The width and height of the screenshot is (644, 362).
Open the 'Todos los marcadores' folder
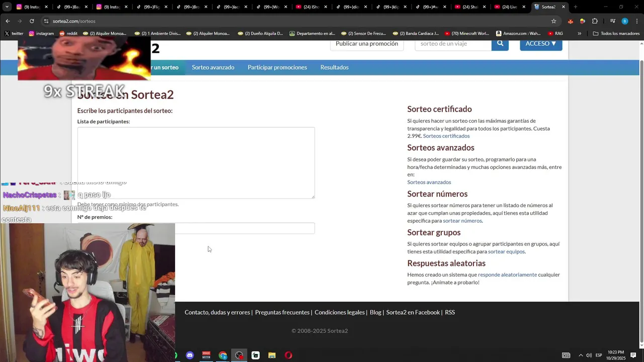(x=616, y=34)
